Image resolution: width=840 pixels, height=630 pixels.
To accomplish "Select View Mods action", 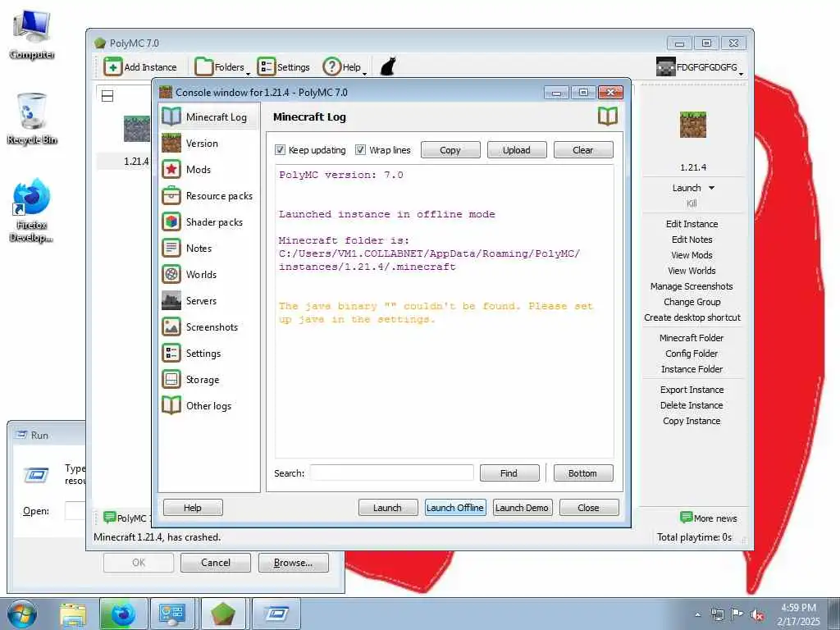I will click(692, 255).
